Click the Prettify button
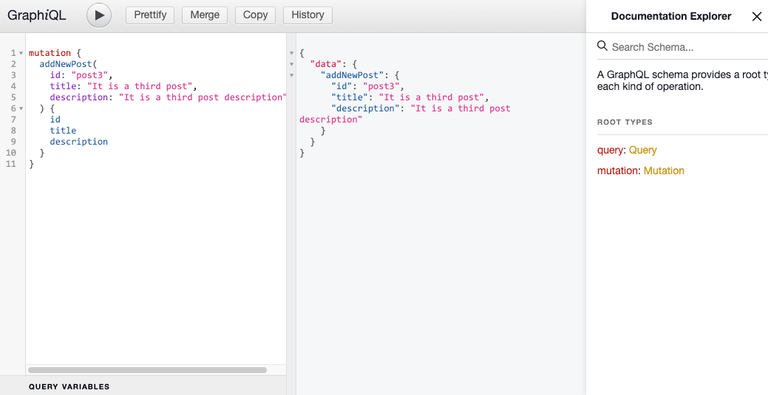 [150, 15]
